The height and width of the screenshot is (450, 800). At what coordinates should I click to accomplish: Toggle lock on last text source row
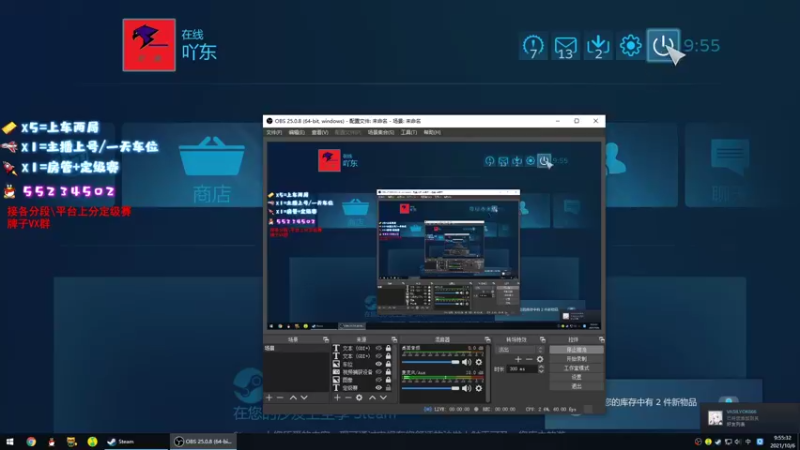coord(388,388)
